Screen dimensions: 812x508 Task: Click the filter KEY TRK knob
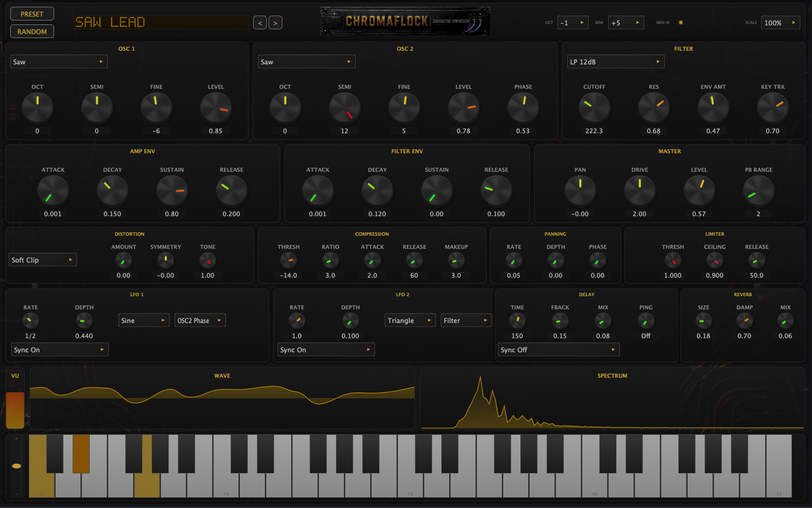[773, 107]
